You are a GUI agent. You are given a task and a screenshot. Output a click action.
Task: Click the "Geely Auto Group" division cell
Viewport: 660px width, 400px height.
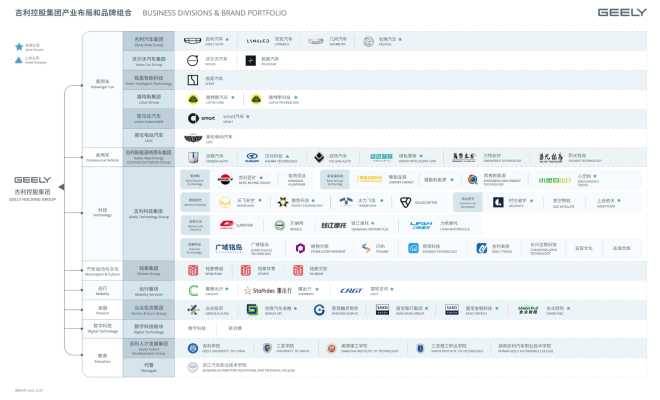[149, 41]
